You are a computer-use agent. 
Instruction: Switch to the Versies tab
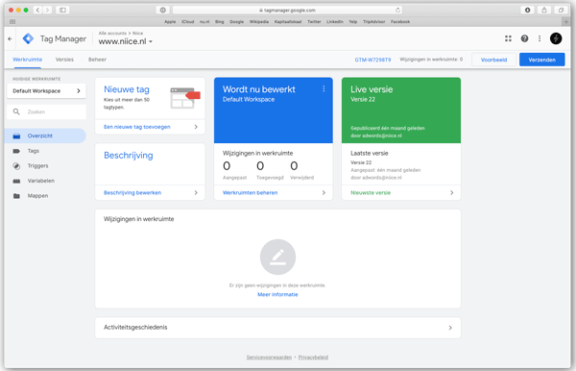65,60
